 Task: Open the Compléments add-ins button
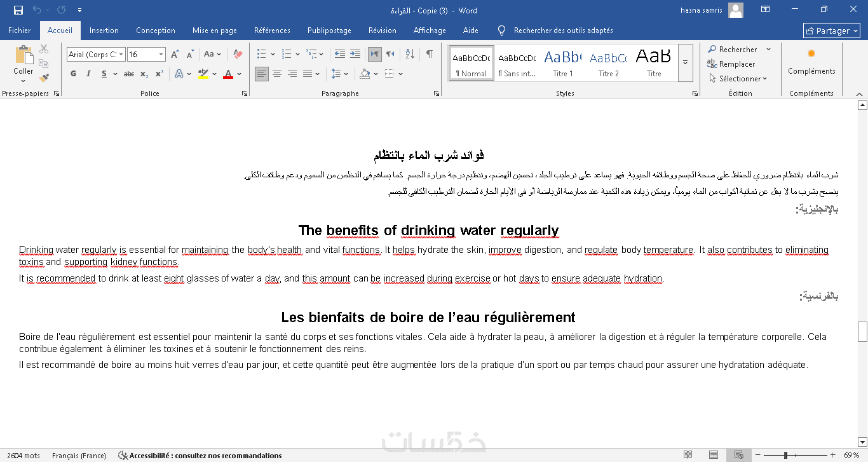[x=811, y=62]
